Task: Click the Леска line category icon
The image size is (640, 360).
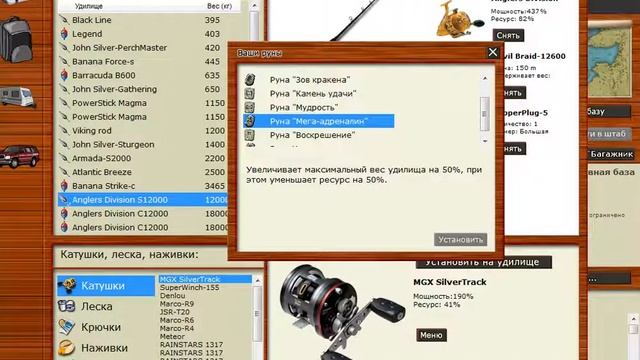Action: (x=67, y=306)
